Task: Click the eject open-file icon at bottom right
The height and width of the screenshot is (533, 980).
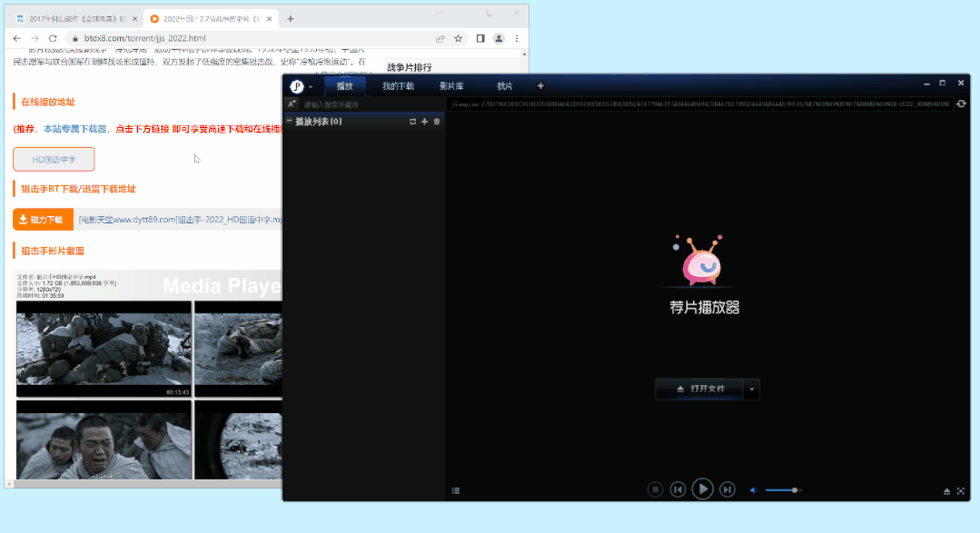Action: pyautogui.click(x=947, y=491)
